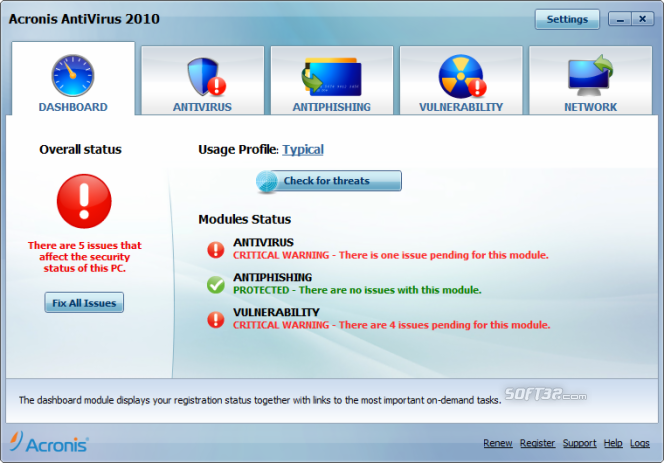This screenshot has width=664, height=463.
Task: Click the VULNERABILITY module heading
Action: click(x=276, y=312)
